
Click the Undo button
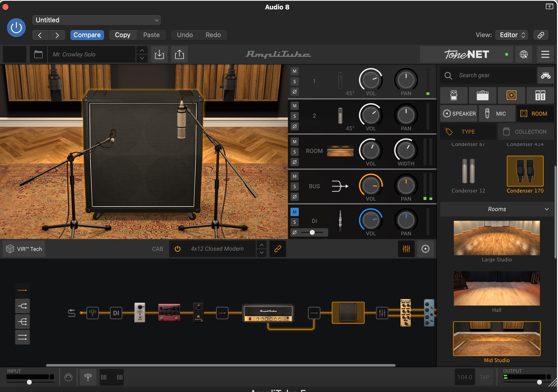tap(185, 35)
